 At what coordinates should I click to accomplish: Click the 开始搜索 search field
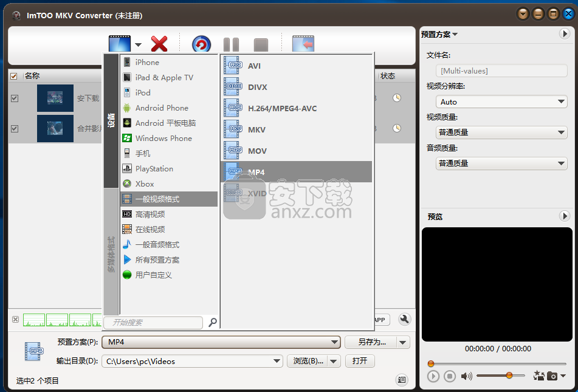(x=153, y=322)
